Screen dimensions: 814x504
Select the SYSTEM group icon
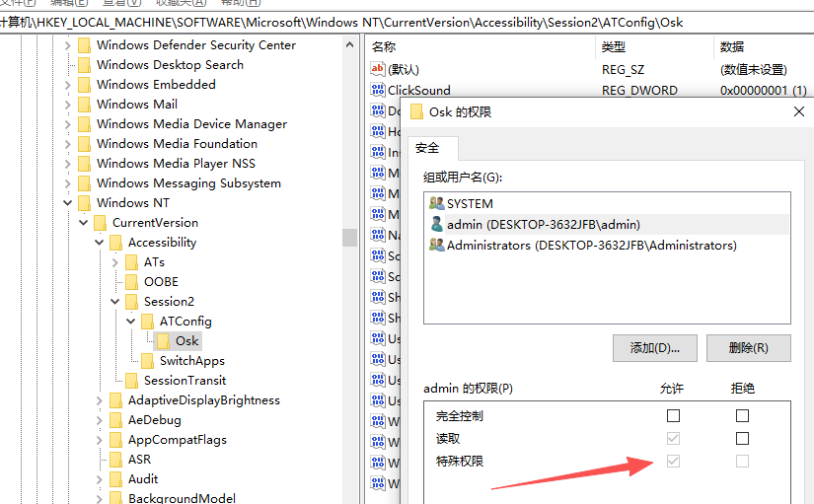436,203
